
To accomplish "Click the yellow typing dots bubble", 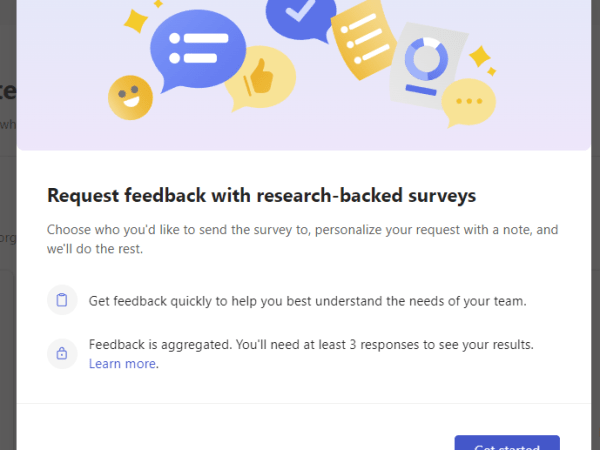I will pyautogui.click(x=468, y=100).
